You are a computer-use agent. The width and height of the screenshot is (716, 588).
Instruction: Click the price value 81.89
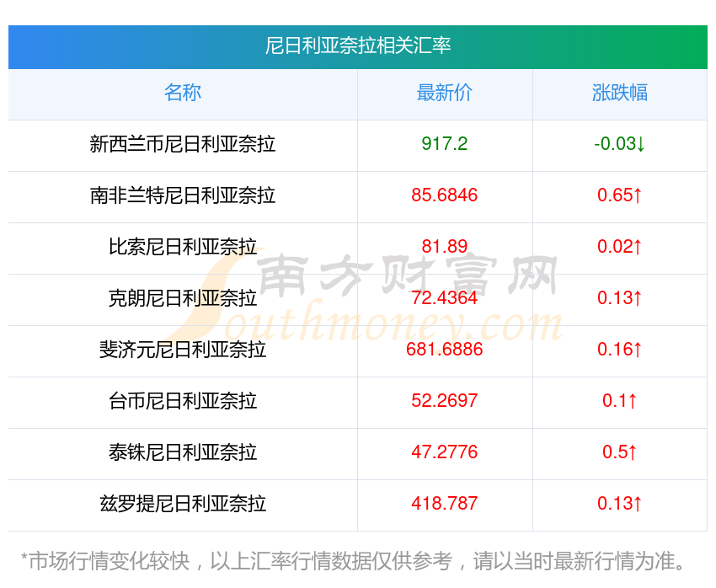click(444, 247)
